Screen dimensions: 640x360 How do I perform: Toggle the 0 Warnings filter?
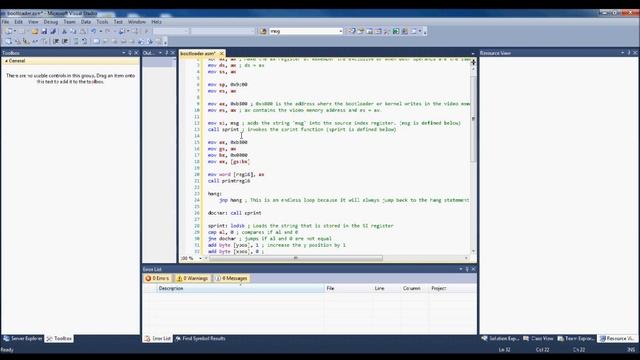click(192, 278)
